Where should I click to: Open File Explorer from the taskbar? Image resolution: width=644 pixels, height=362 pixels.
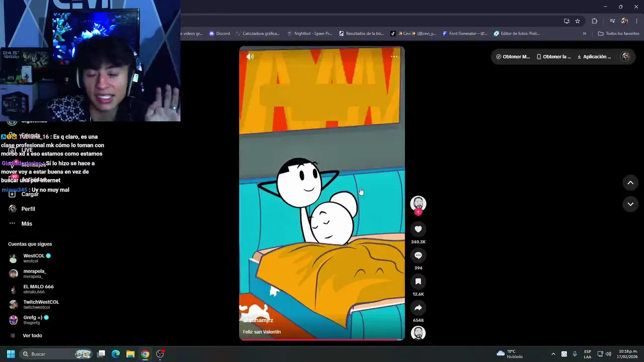click(130, 354)
